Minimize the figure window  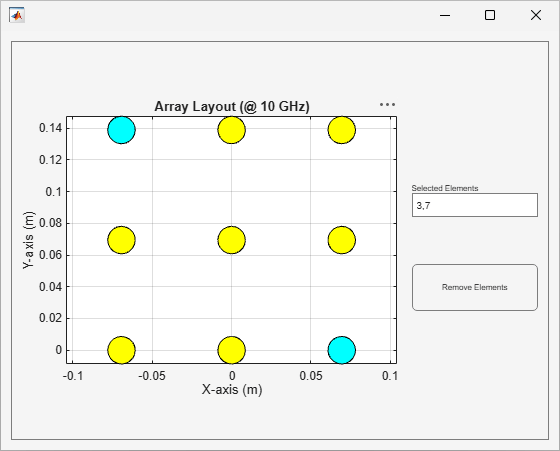445,15
